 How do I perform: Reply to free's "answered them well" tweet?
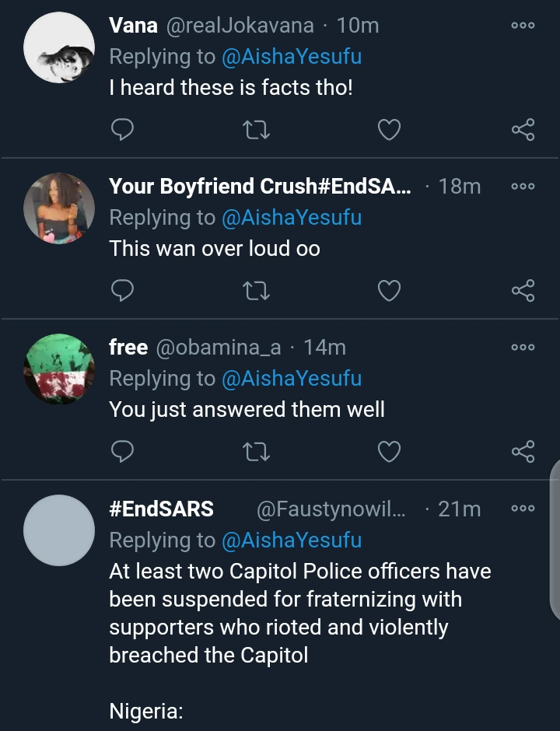tap(123, 451)
